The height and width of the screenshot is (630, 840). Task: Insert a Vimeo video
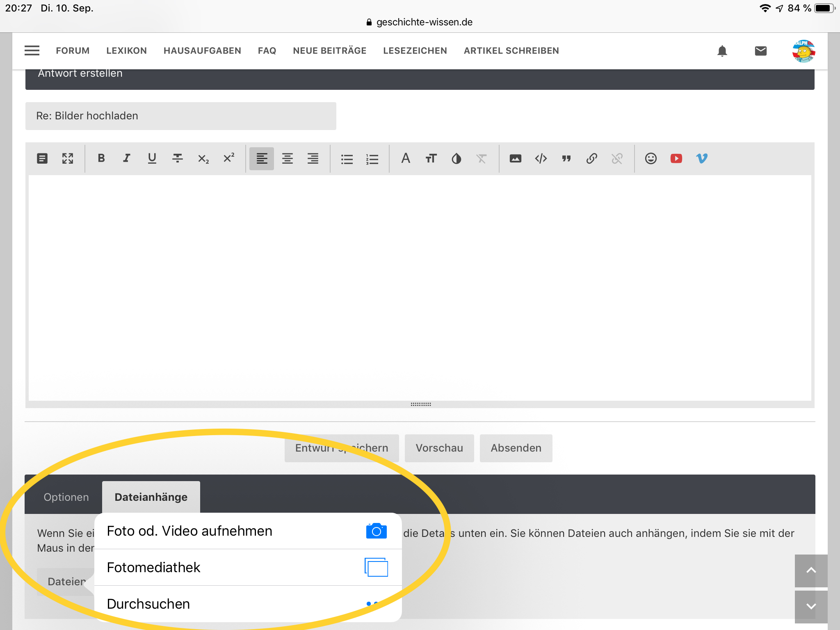pos(701,158)
